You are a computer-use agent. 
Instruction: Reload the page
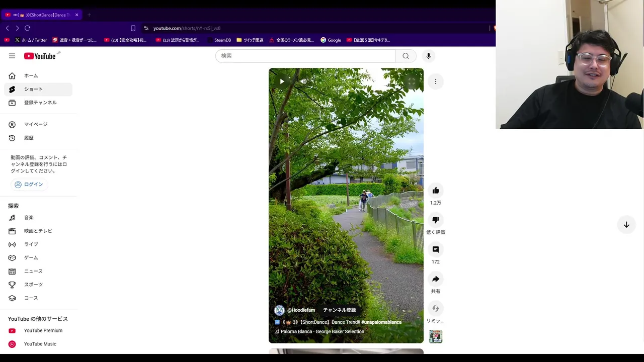click(28, 28)
